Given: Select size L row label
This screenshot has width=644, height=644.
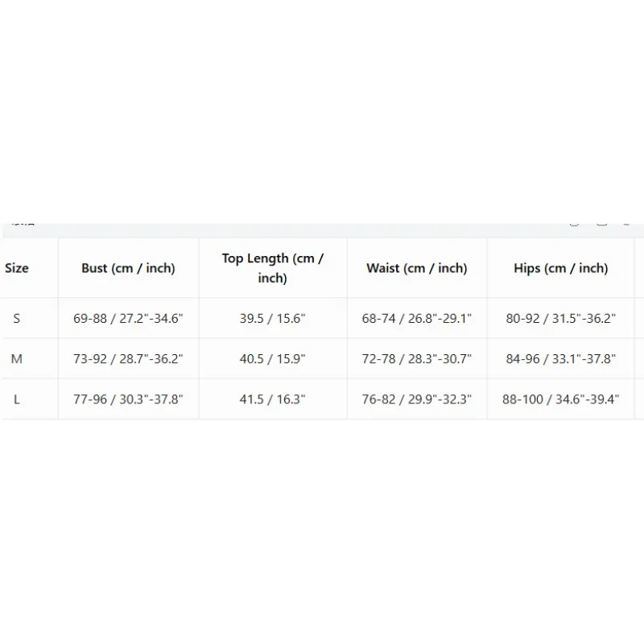Looking at the screenshot, I should pyautogui.click(x=16, y=399).
